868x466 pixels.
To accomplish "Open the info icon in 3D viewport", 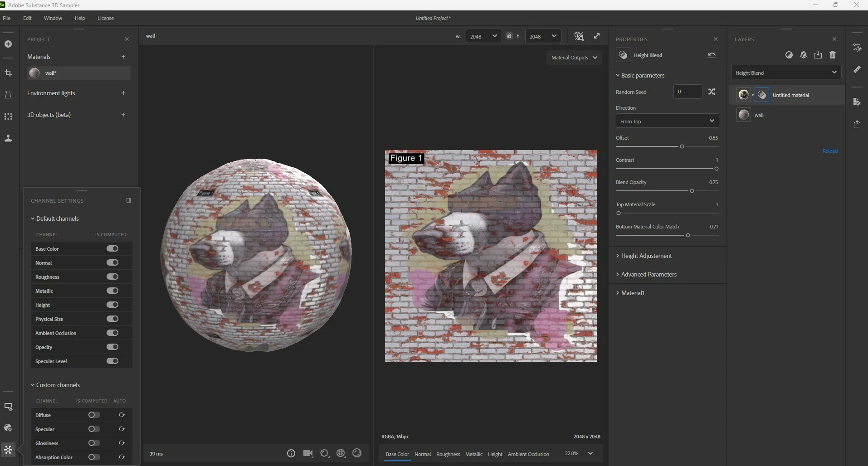I will [291, 453].
